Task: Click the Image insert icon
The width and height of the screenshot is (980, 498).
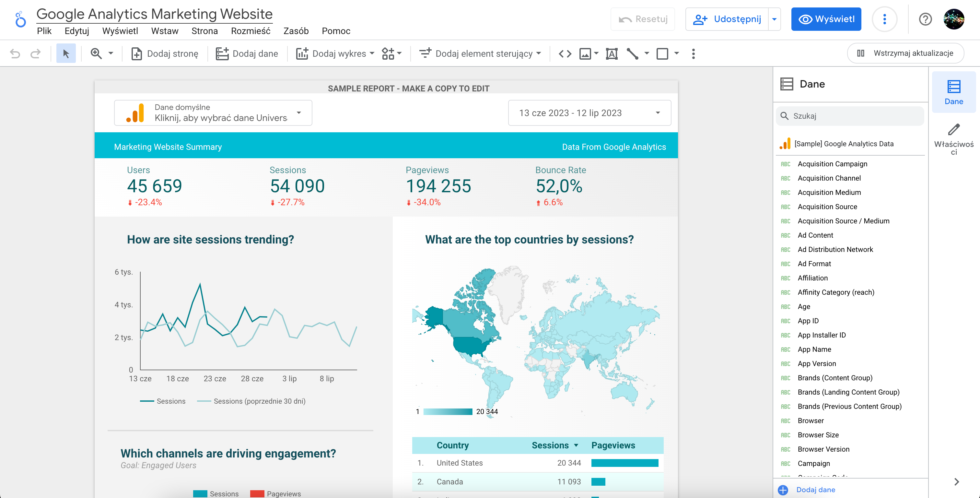Action: 585,53
